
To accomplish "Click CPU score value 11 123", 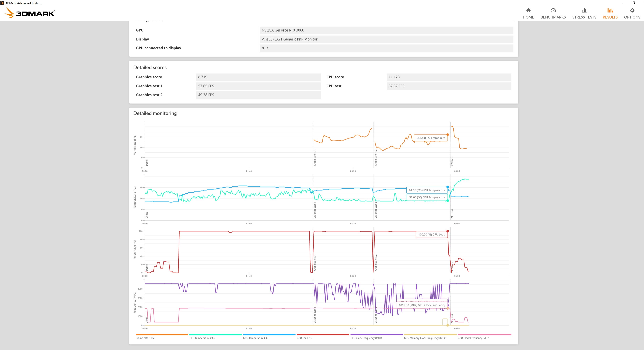I will click(x=449, y=77).
